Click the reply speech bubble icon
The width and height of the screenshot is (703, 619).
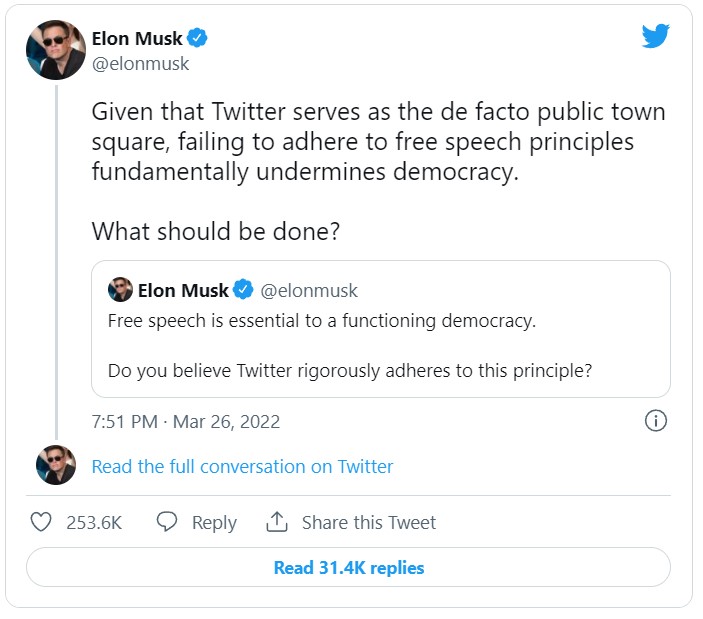click(167, 522)
